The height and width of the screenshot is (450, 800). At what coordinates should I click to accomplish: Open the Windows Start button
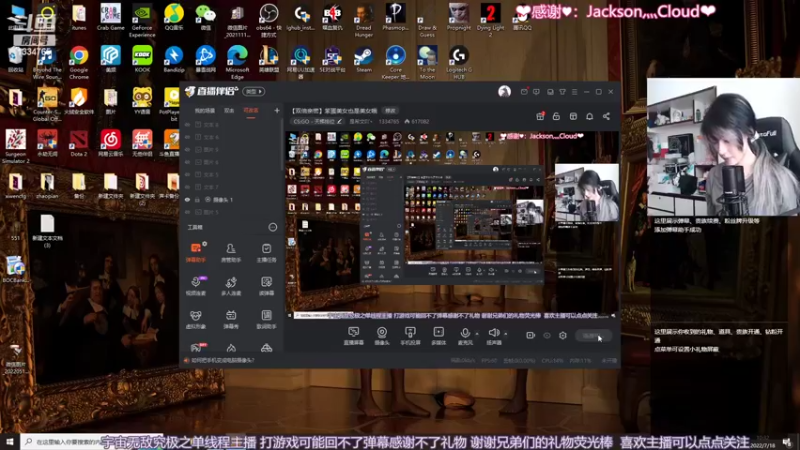[x=10, y=441]
